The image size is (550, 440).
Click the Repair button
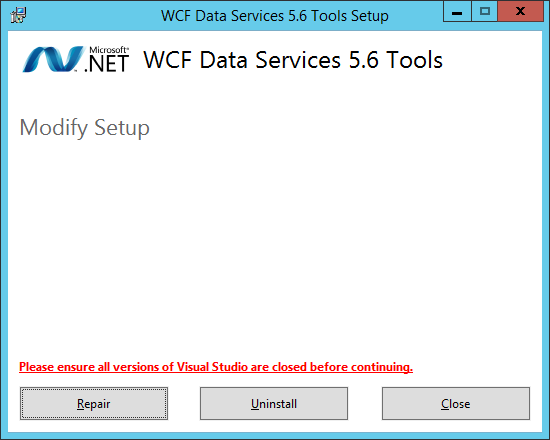pyautogui.click(x=94, y=404)
